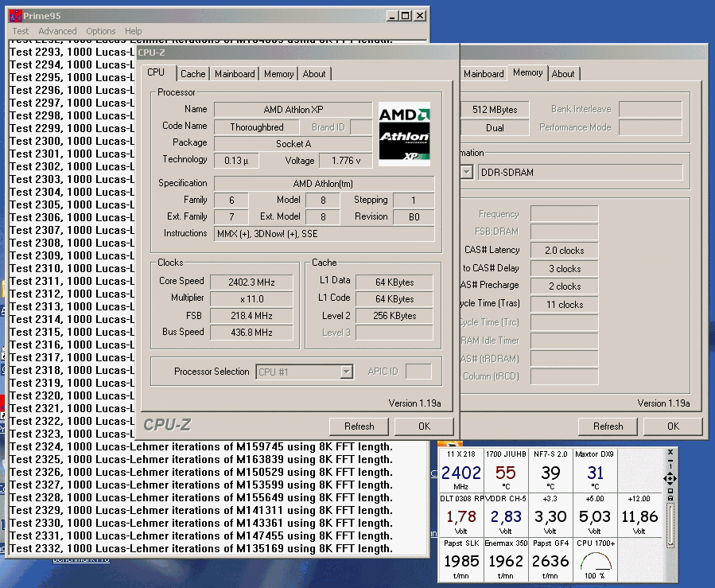Click the Name field showing AMD Athlon XP
Screen dimensions: 715x588
293,110
